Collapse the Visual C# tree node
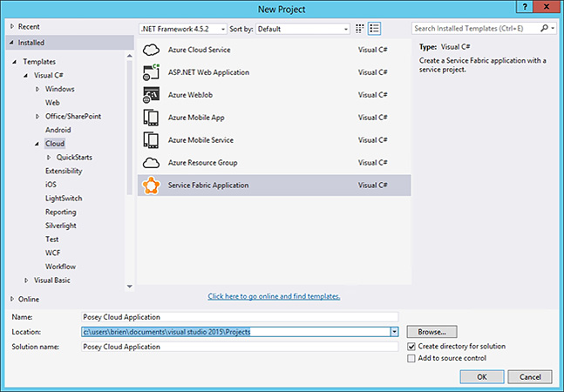This screenshot has width=564, height=392. click(25, 76)
